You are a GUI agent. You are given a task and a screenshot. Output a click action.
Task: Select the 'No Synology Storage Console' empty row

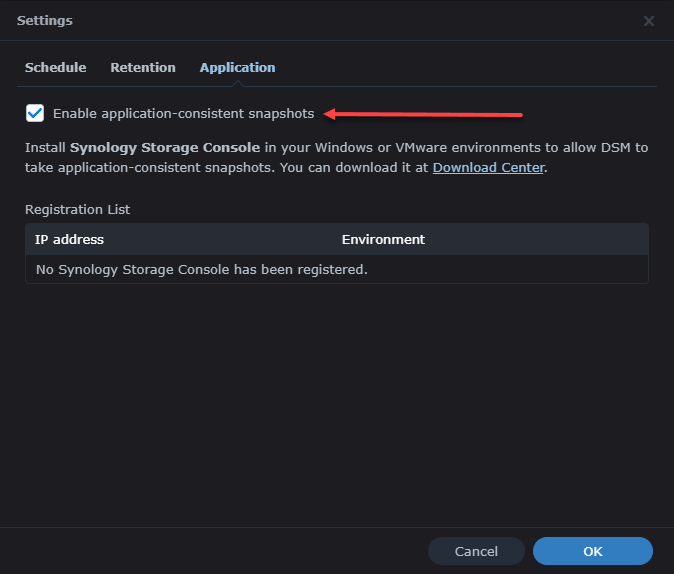tap(201, 269)
